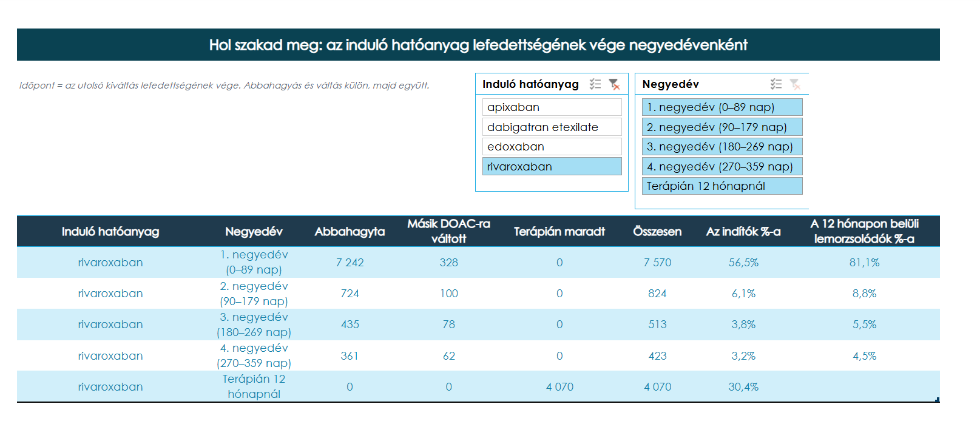Image resolution: width=980 pixels, height=444 pixels.
Task: Click Negyedév table column header
Action: coord(254,231)
